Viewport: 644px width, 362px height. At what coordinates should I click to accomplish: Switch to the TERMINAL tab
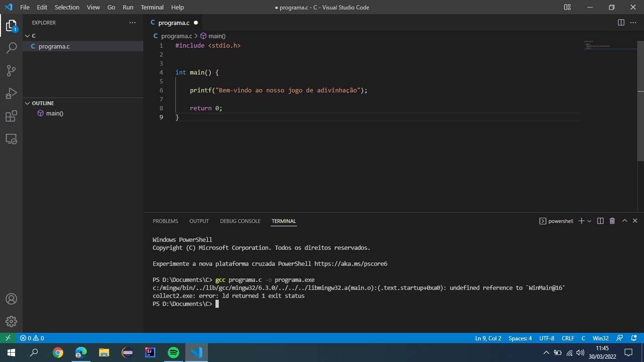284,221
